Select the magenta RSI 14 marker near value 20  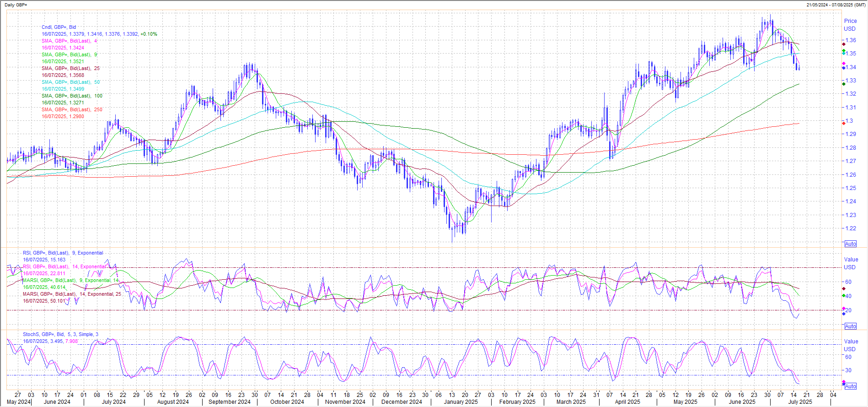pyautogui.click(x=844, y=309)
